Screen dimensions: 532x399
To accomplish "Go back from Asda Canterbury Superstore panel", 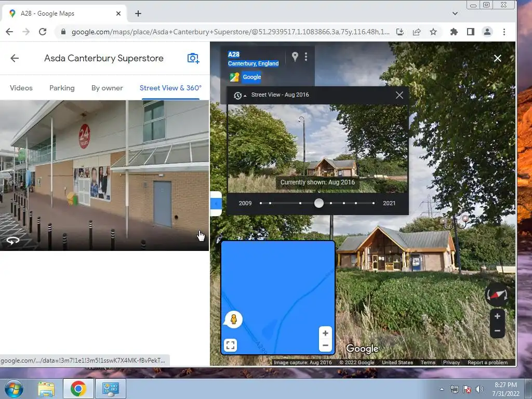I will (15, 58).
